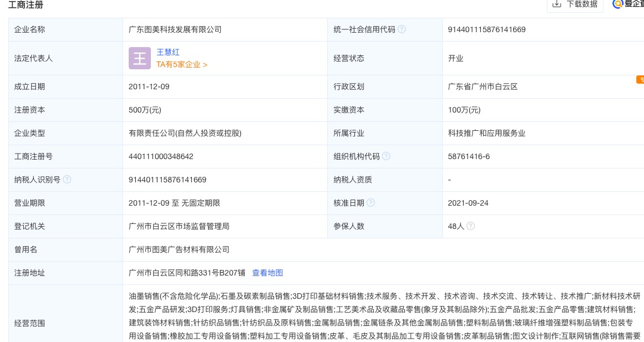Screen dimensions: 644x342
Task: Click industry value 科技推广和应用服务业
Action: [x=486, y=133]
